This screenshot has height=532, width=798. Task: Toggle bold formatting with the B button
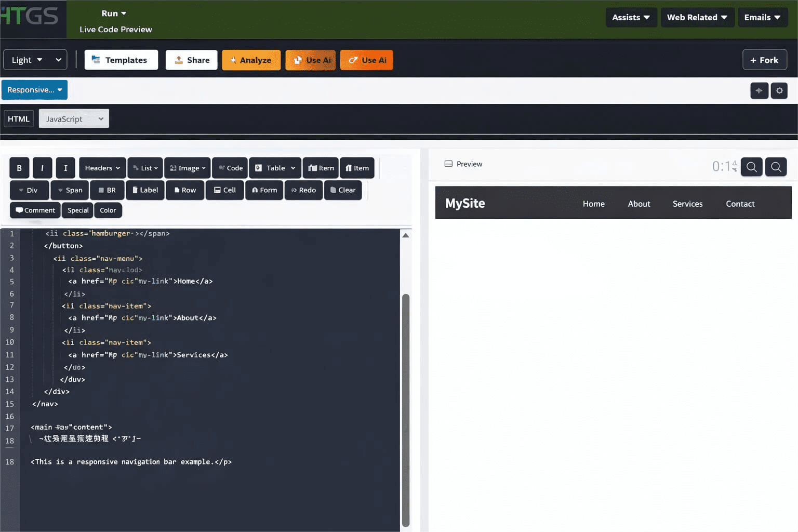coord(19,168)
